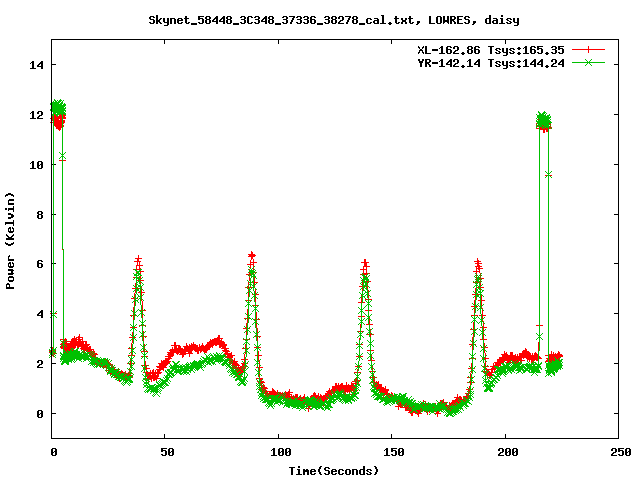Click the x-axis tick label 50
640x480 pixels.
pyautogui.click(x=167, y=452)
